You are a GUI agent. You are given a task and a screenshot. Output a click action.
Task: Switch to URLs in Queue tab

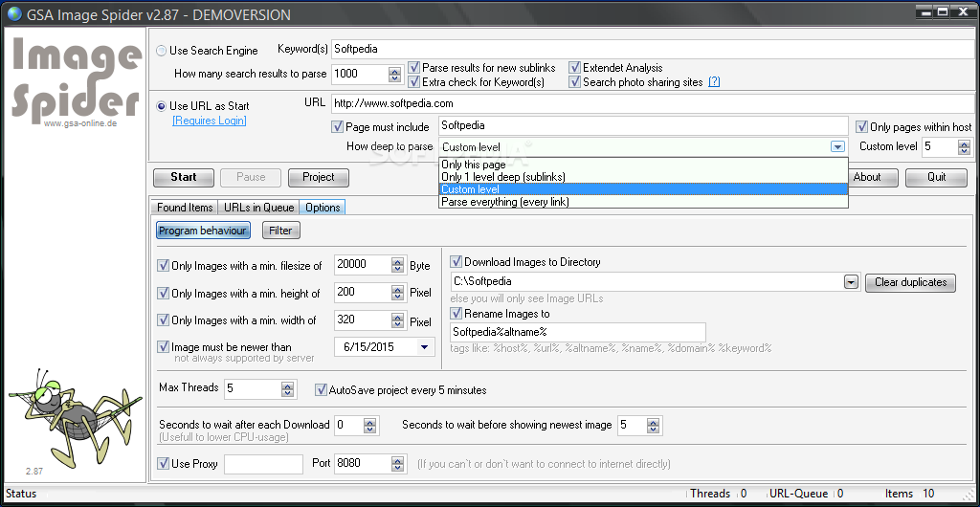coord(258,208)
